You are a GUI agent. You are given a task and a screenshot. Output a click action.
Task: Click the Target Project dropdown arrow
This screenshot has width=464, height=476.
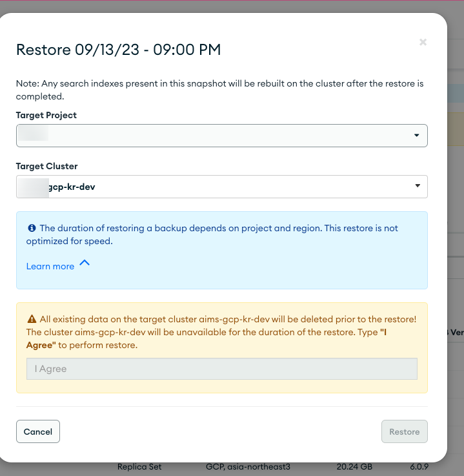pyautogui.click(x=417, y=136)
